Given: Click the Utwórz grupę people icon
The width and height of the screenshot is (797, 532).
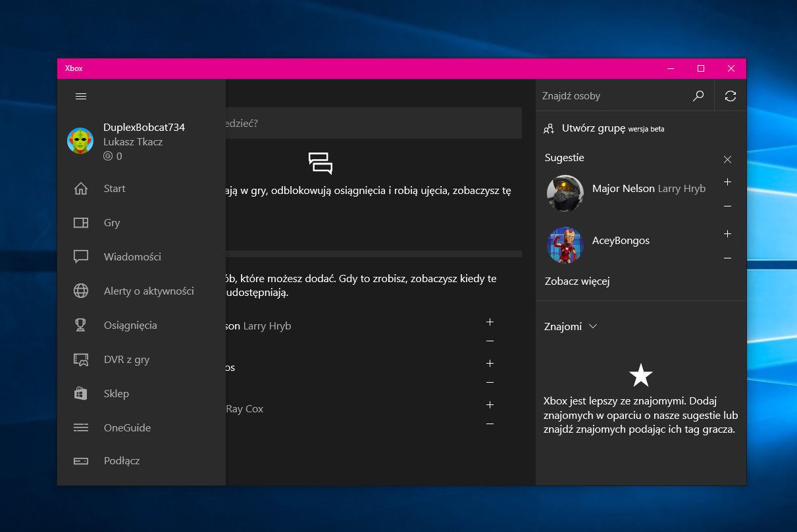Looking at the screenshot, I should click(x=549, y=129).
